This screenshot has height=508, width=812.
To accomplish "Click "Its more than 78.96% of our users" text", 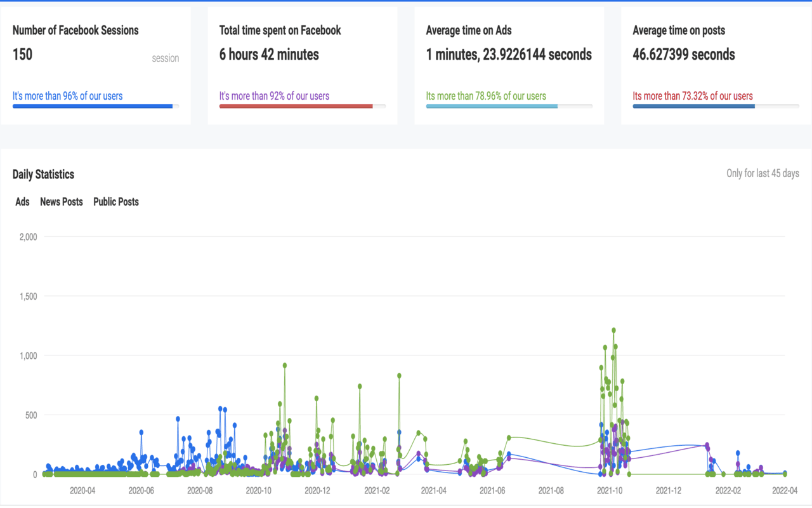I will (x=486, y=96).
